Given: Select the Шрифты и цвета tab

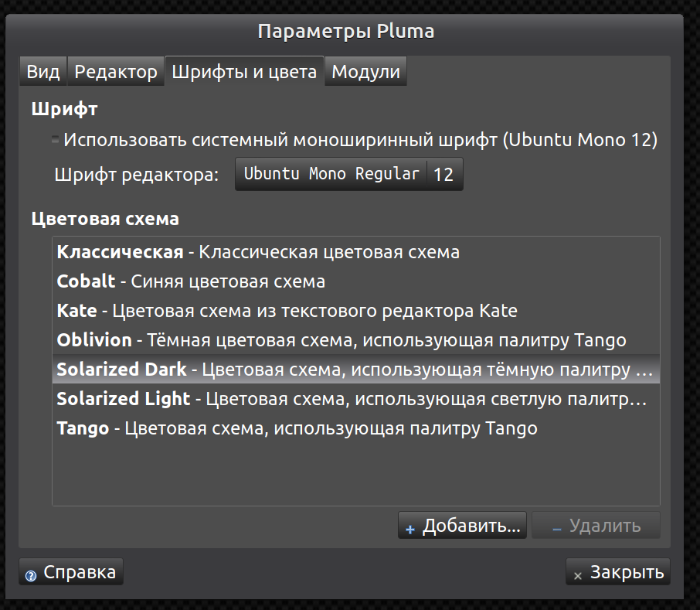Looking at the screenshot, I should [244, 71].
